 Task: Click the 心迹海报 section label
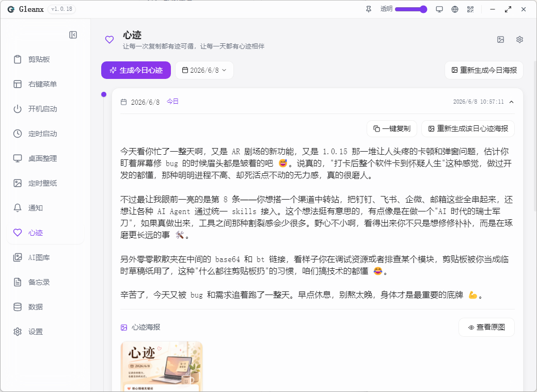tap(146, 328)
